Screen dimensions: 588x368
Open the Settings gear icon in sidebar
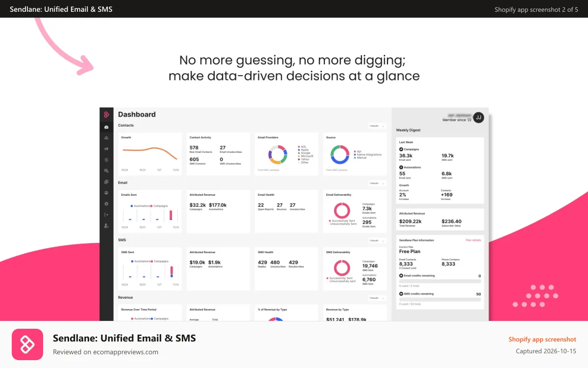[106, 204]
